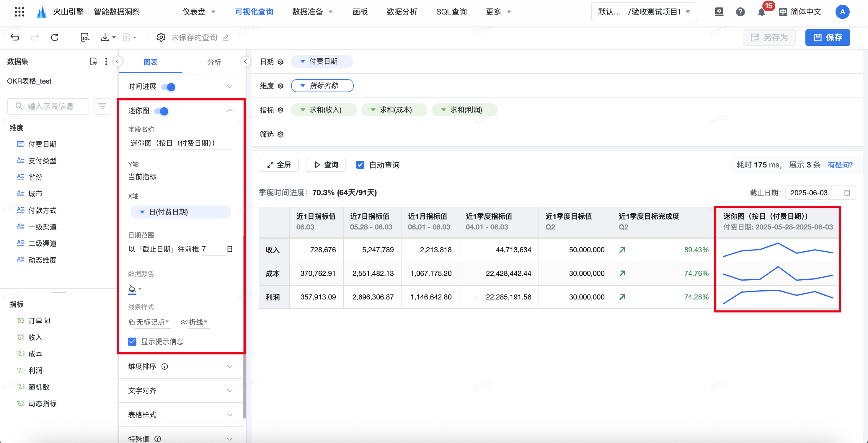Uncheck the 自动查询 checkbox
868x443 pixels.
(360, 165)
